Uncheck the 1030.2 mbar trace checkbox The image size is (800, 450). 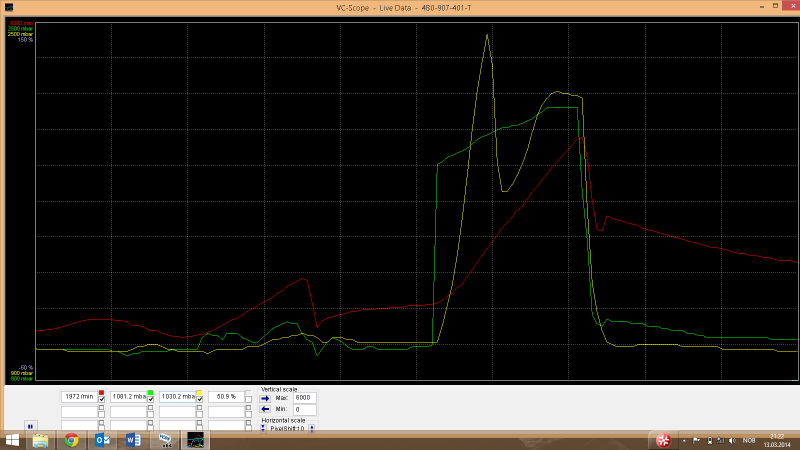coord(199,399)
